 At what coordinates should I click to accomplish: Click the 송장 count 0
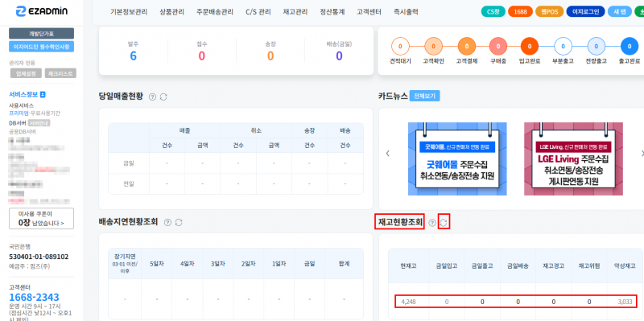pyautogui.click(x=270, y=56)
